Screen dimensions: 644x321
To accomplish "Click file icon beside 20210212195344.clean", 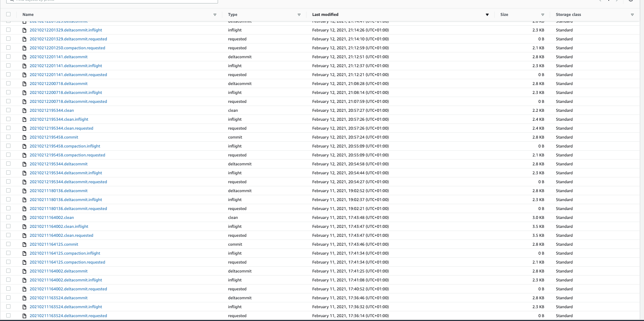I will 24,111.
